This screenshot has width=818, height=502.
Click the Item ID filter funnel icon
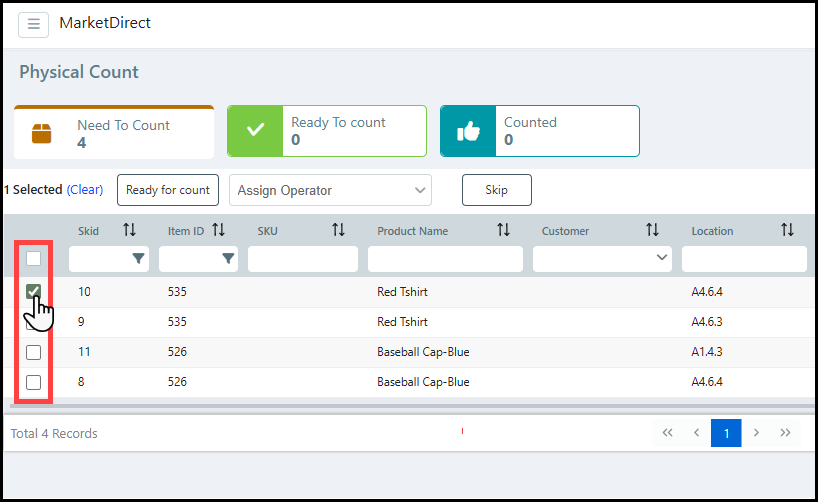[228, 259]
